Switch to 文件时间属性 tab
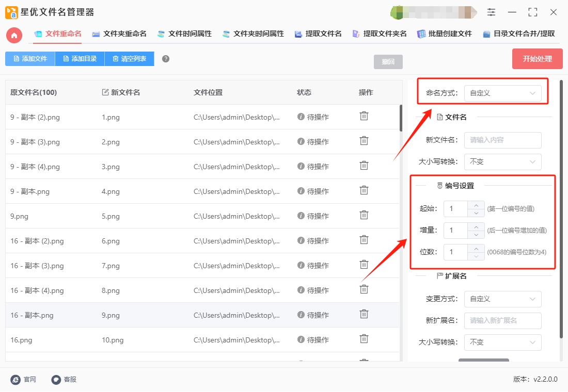The image size is (568, 392). pos(184,34)
